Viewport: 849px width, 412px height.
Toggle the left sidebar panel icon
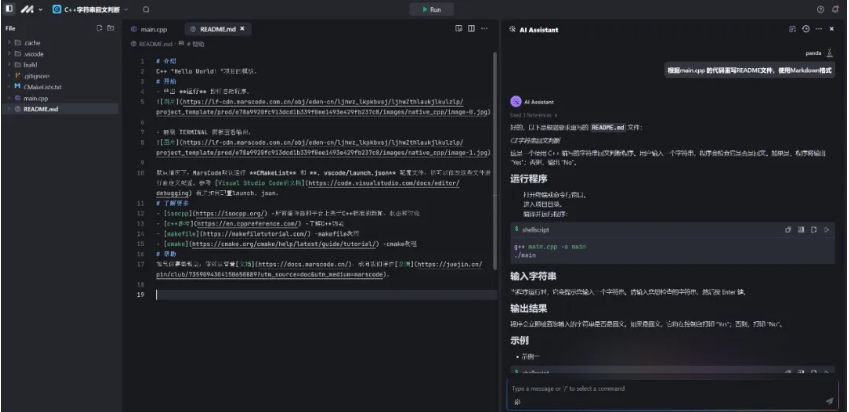(x=9, y=9)
